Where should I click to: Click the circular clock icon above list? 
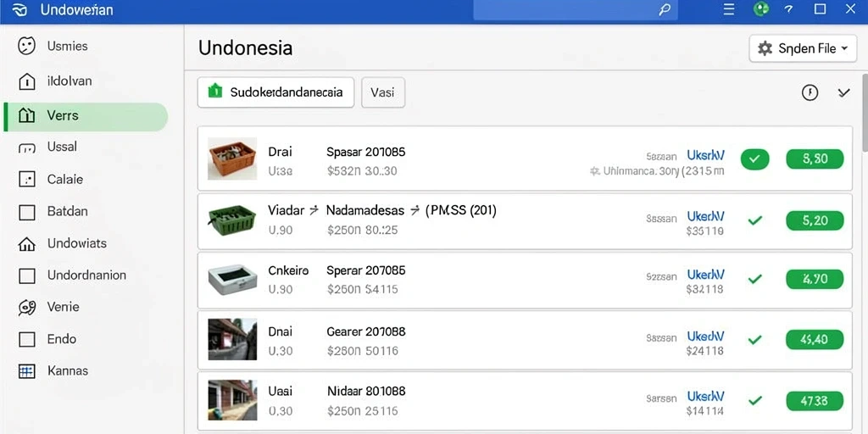point(810,92)
